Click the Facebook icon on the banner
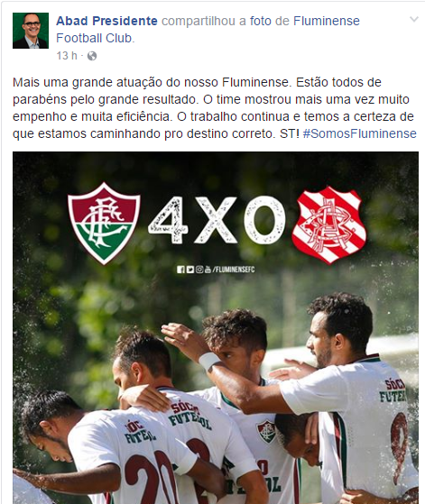The image size is (425, 504). coord(180,270)
